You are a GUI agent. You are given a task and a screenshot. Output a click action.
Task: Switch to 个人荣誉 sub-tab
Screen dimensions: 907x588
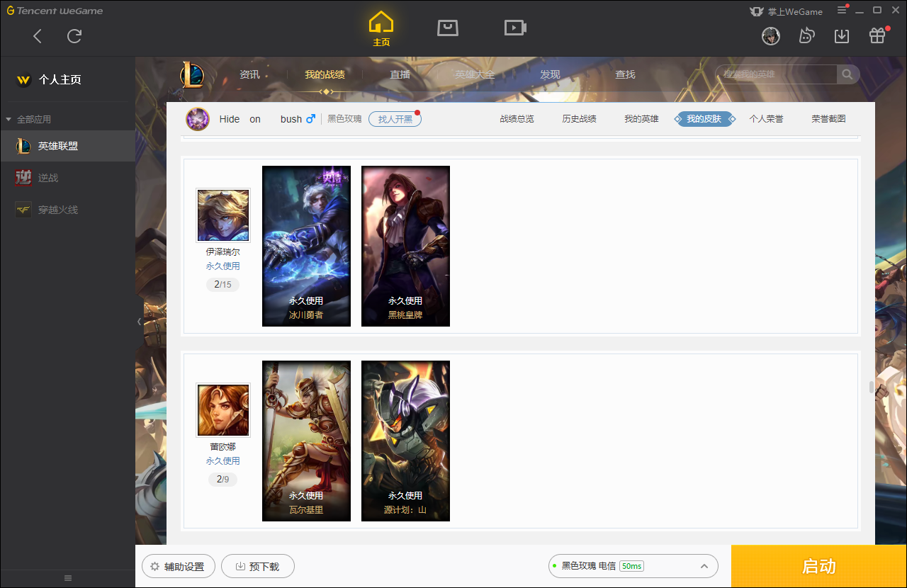(x=767, y=119)
